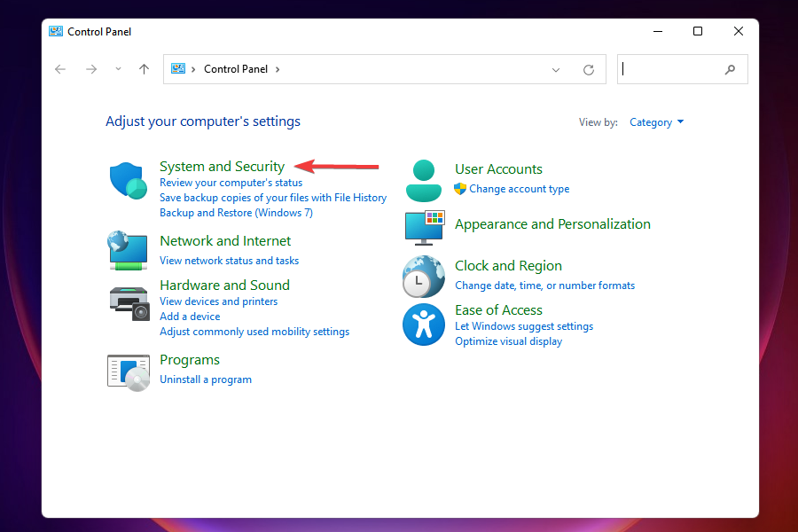
Task: Open View network status and tasks
Action: 230,261
